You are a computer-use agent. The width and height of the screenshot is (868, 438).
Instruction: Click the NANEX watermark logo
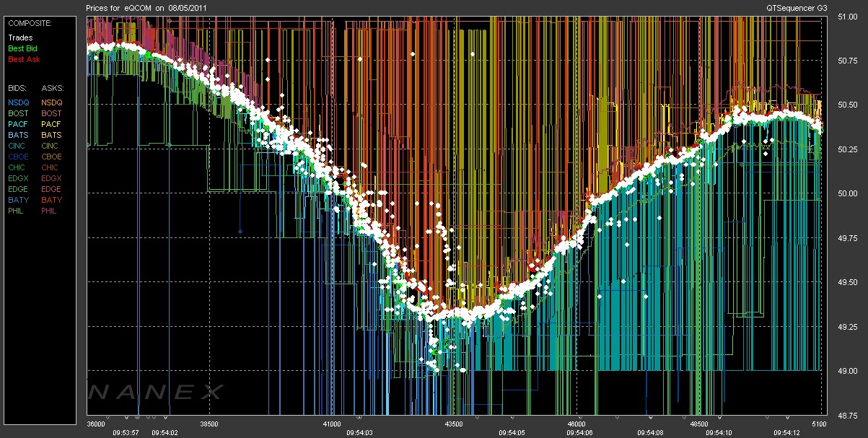pyautogui.click(x=155, y=392)
